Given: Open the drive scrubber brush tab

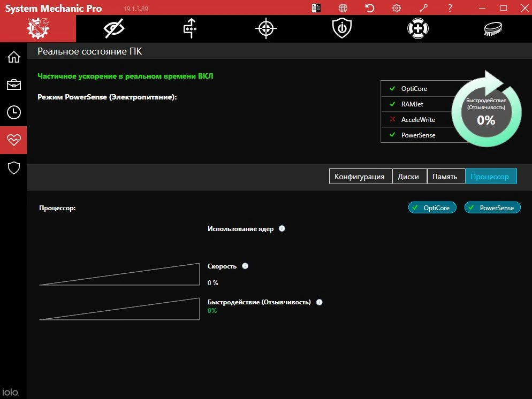Looking at the screenshot, I should click(493, 28).
